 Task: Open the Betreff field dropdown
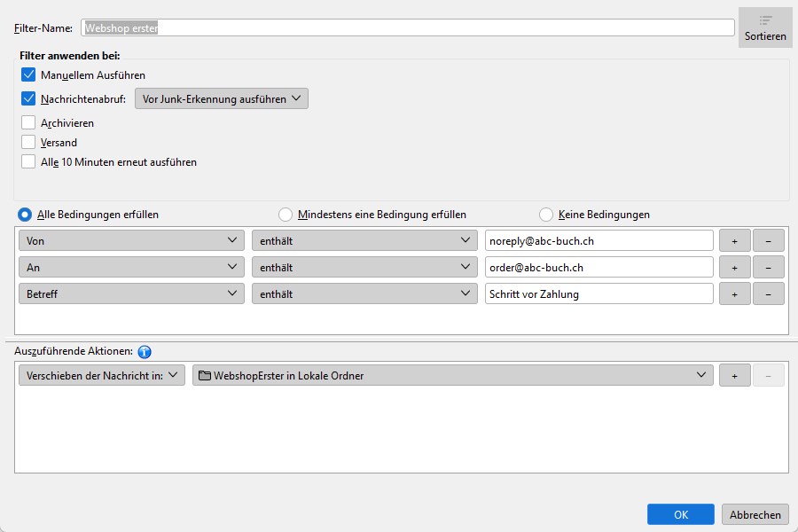[131, 293]
